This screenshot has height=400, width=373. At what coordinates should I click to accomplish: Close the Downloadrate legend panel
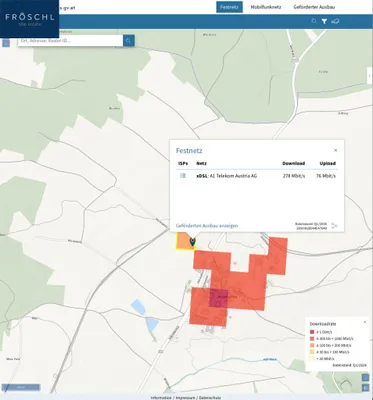click(x=365, y=322)
